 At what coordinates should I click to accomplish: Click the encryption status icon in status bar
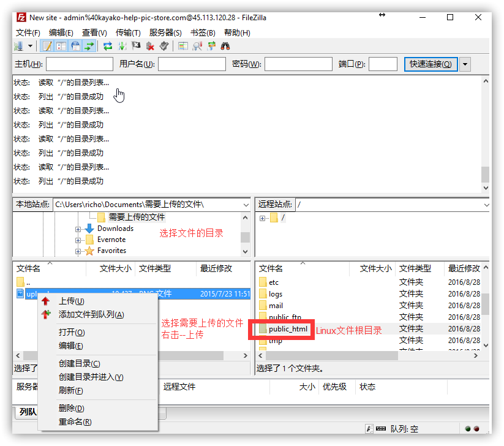[369, 429]
